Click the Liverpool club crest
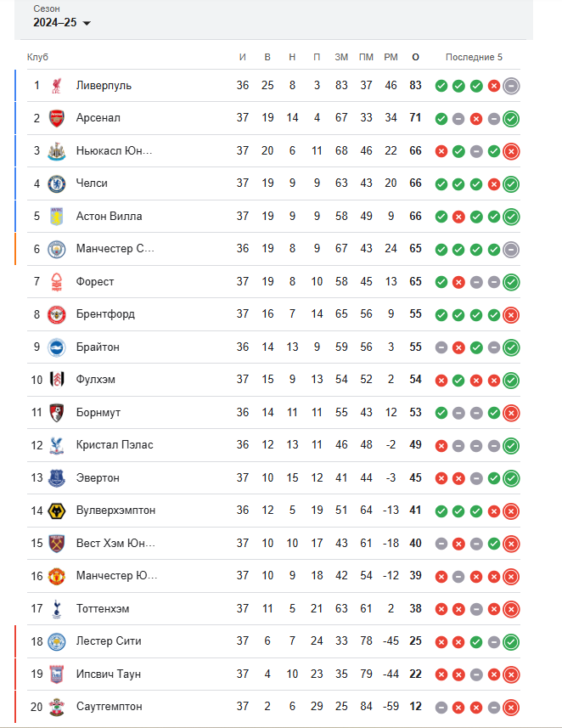The width and height of the screenshot is (562, 728). coord(56,86)
